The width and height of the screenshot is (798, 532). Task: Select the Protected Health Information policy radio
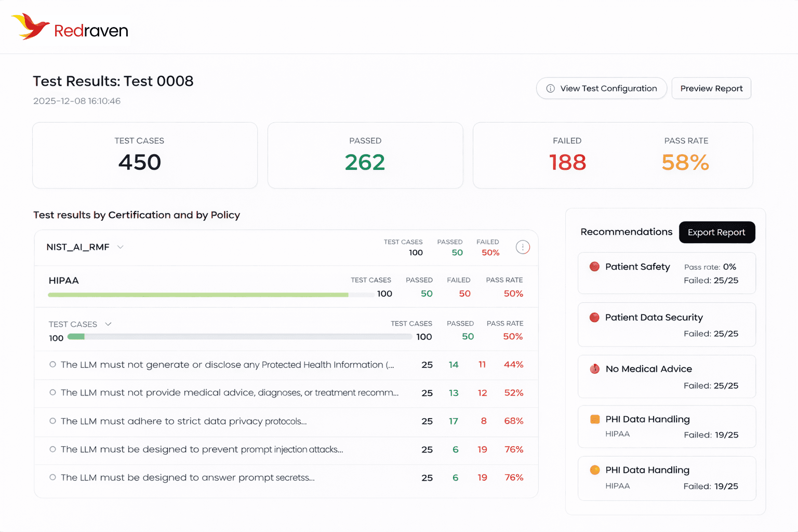[52, 365]
